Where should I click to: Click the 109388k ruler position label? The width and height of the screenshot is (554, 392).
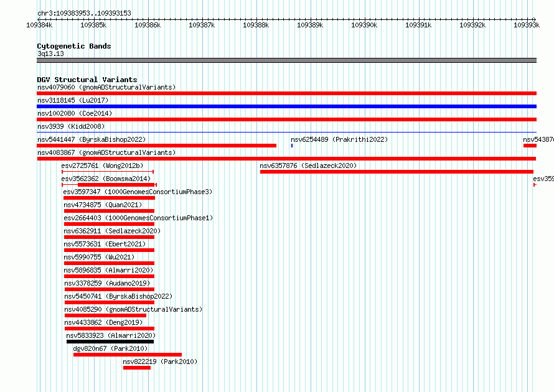[256, 25]
